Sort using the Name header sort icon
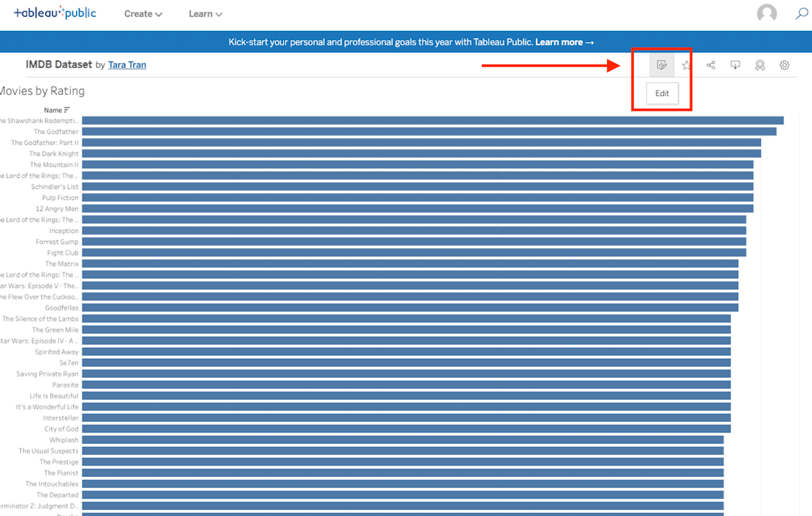This screenshot has height=516, width=812. click(67, 110)
